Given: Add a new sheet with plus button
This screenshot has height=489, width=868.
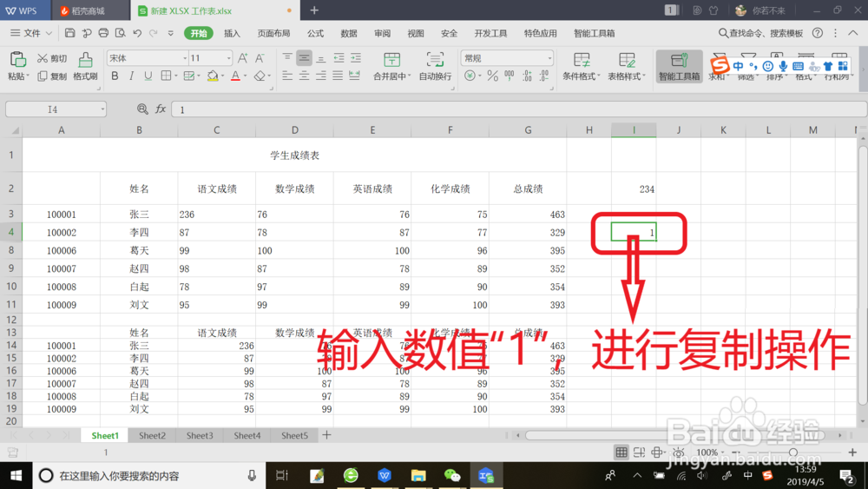Looking at the screenshot, I should (x=326, y=435).
